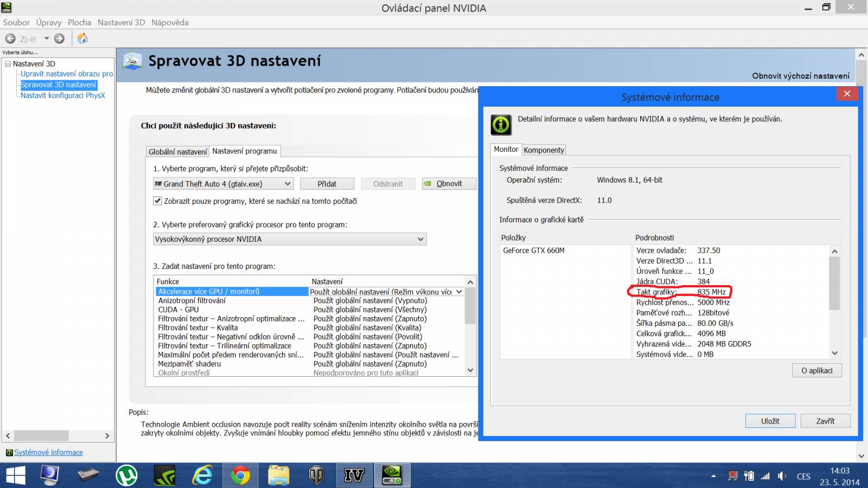The height and width of the screenshot is (488, 868).
Task: Select NVIDIA Control Panel taskbar icon
Action: click(x=392, y=476)
